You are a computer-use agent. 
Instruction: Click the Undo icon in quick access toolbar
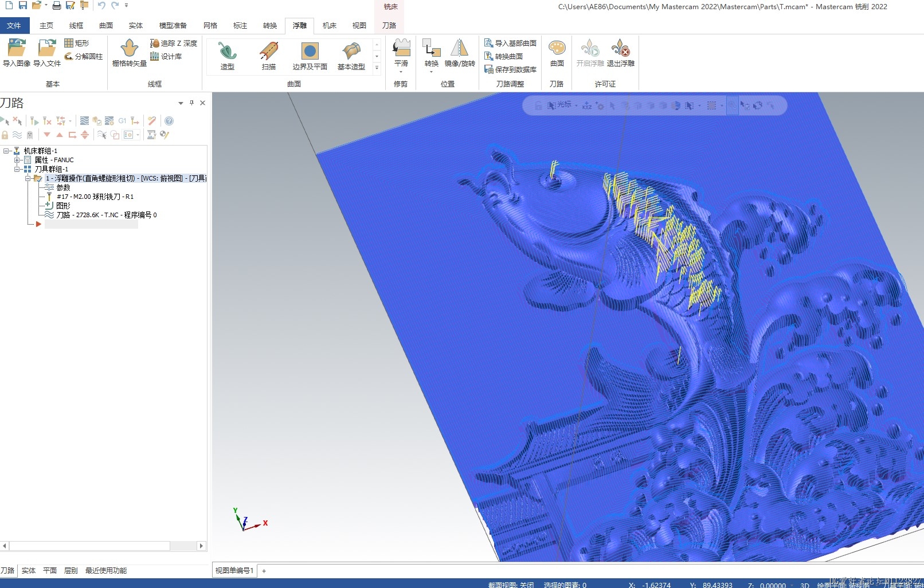click(x=101, y=5)
